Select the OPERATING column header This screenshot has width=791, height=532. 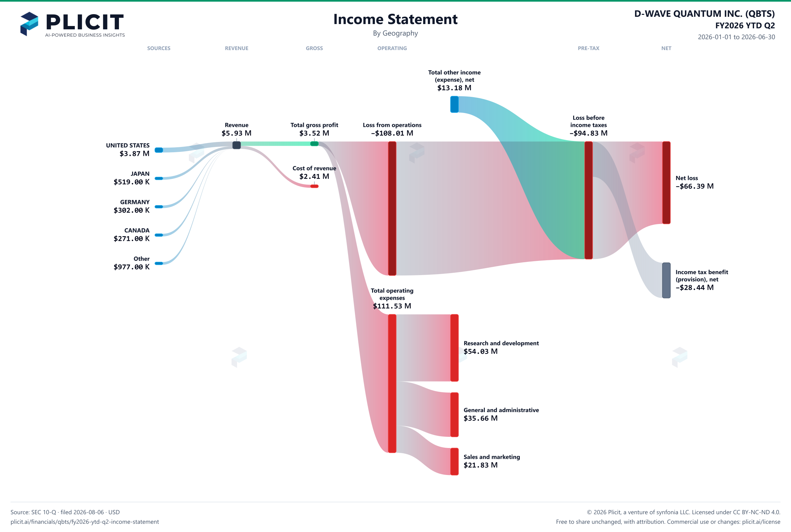392,48
